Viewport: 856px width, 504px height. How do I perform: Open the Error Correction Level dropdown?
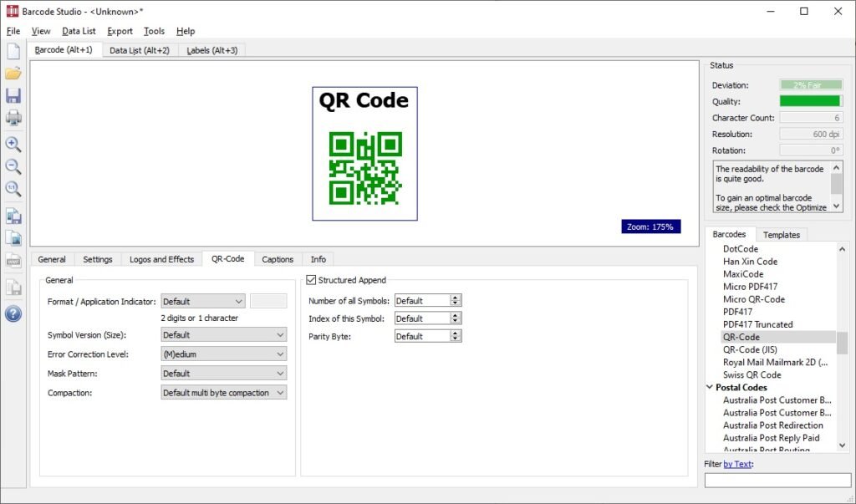(x=224, y=354)
